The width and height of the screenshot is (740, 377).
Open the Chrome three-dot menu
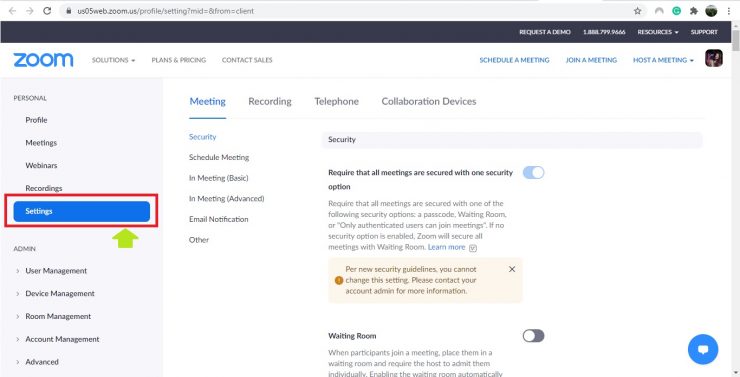pyautogui.click(x=729, y=11)
